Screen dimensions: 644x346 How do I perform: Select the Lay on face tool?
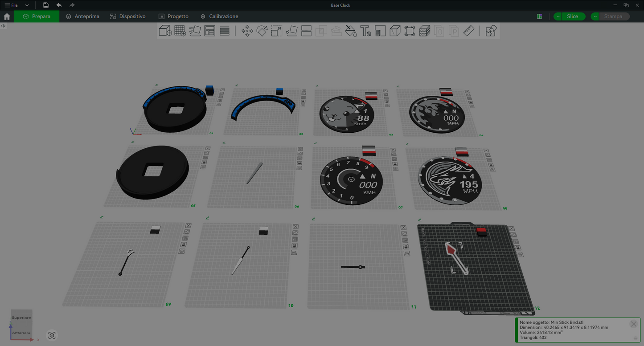point(291,31)
